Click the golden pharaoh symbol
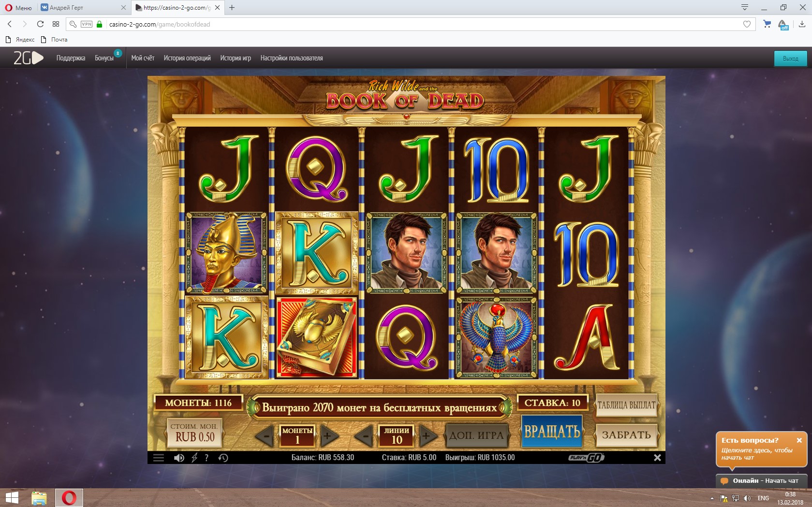Image resolution: width=812 pixels, height=507 pixels. (x=226, y=253)
